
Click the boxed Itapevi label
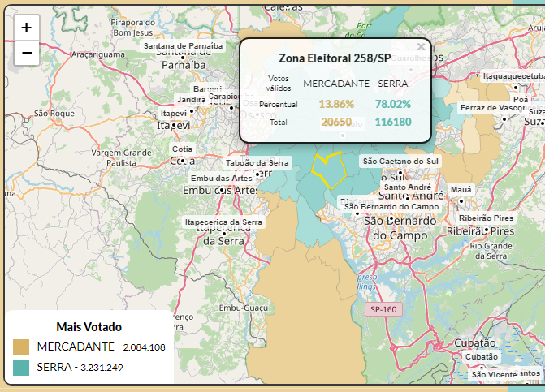(x=174, y=114)
